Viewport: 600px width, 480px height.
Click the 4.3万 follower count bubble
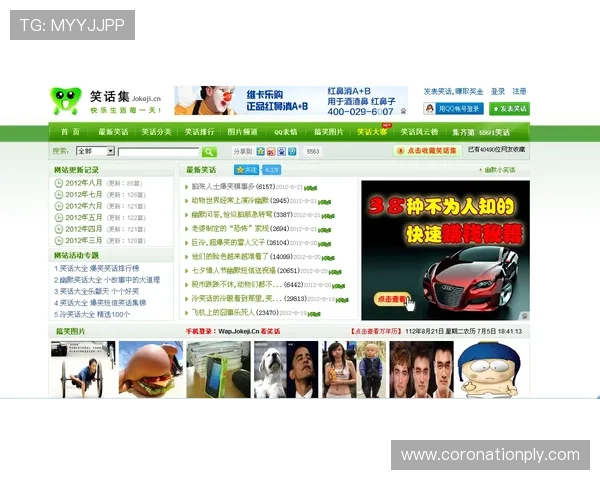click(x=271, y=170)
